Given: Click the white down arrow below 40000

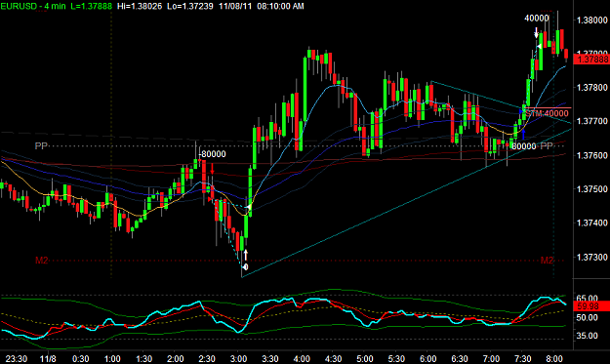Looking at the screenshot, I should click(537, 32).
